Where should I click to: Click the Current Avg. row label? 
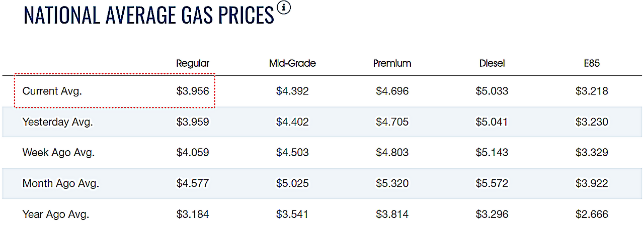pyautogui.click(x=52, y=91)
